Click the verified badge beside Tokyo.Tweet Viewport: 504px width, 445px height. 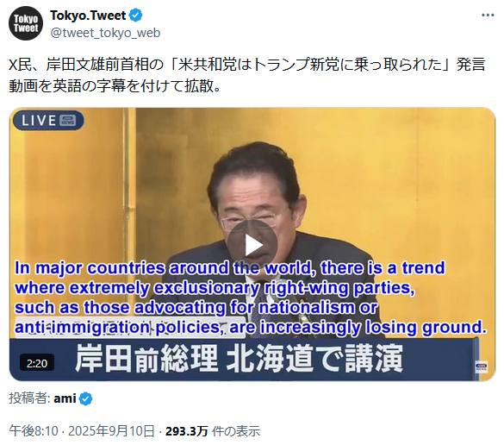tap(135, 16)
